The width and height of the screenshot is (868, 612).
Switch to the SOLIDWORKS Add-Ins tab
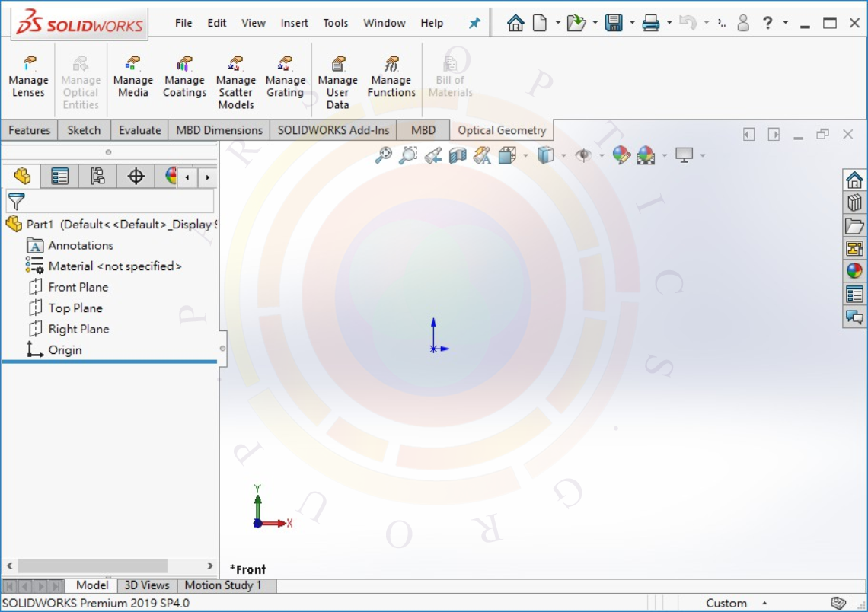[333, 130]
